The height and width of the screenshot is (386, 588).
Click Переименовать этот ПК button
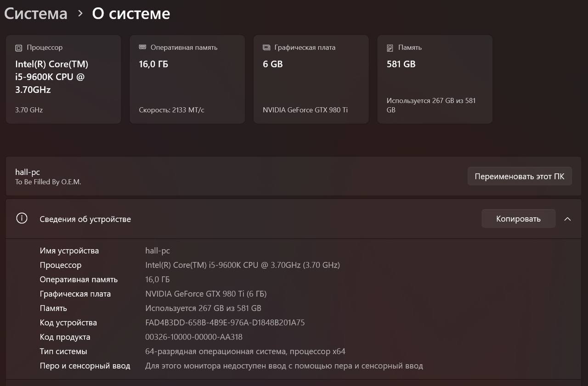tap(520, 176)
